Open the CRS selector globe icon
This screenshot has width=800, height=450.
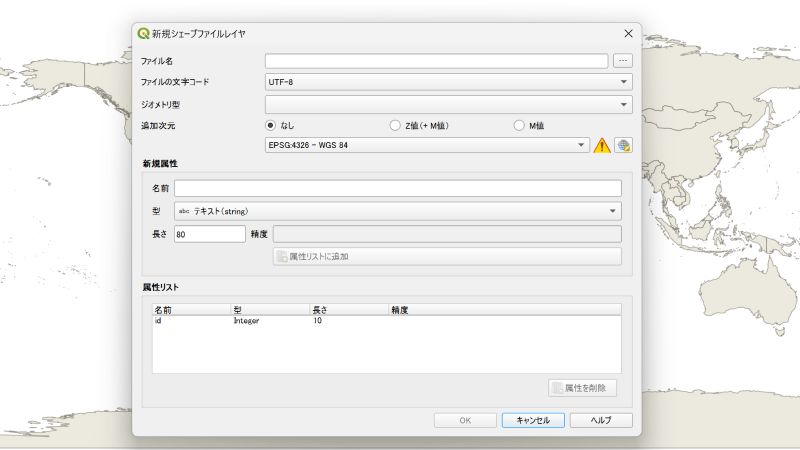tap(623, 145)
